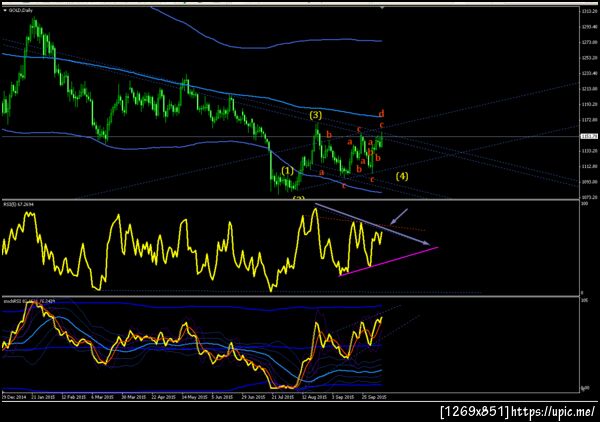Select the yellow (4) wave label
Image resolution: width=600 pixels, height=422 pixels.
point(402,176)
